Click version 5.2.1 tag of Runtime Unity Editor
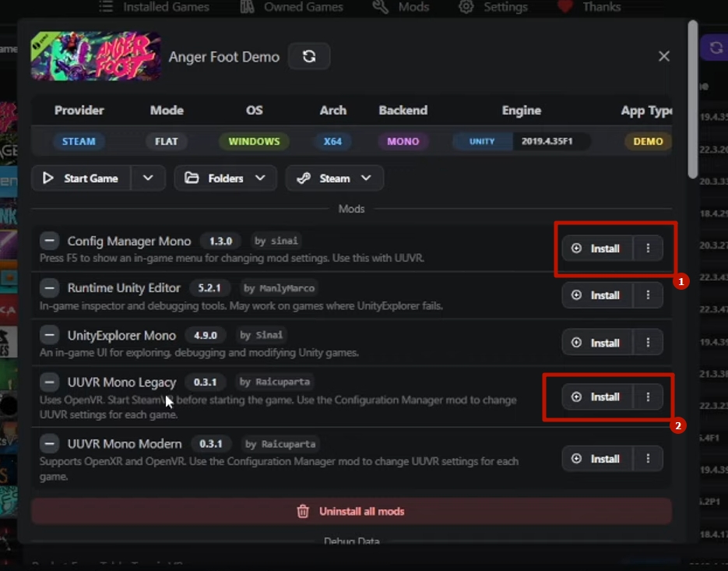The height and width of the screenshot is (571, 728). [209, 288]
